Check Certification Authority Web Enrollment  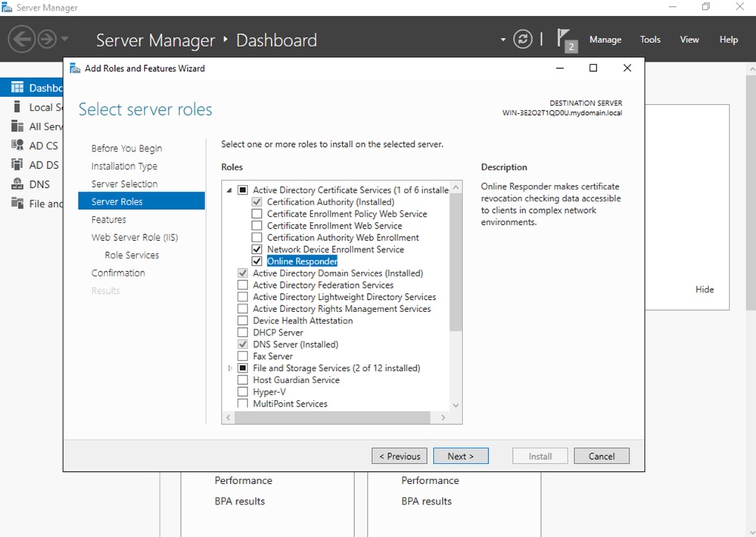(x=257, y=237)
